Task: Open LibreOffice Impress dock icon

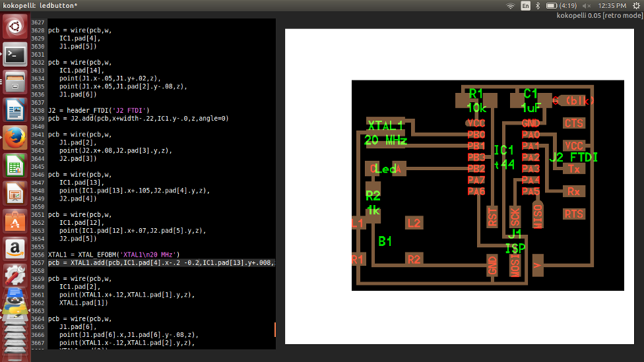Action: pos(15,193)
